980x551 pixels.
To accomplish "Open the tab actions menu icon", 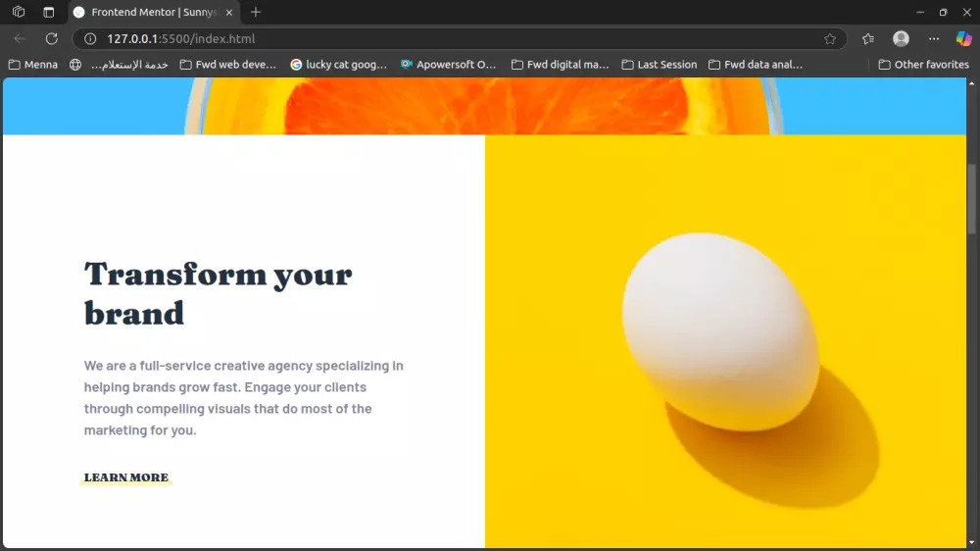I will click(x=48, y=12).
